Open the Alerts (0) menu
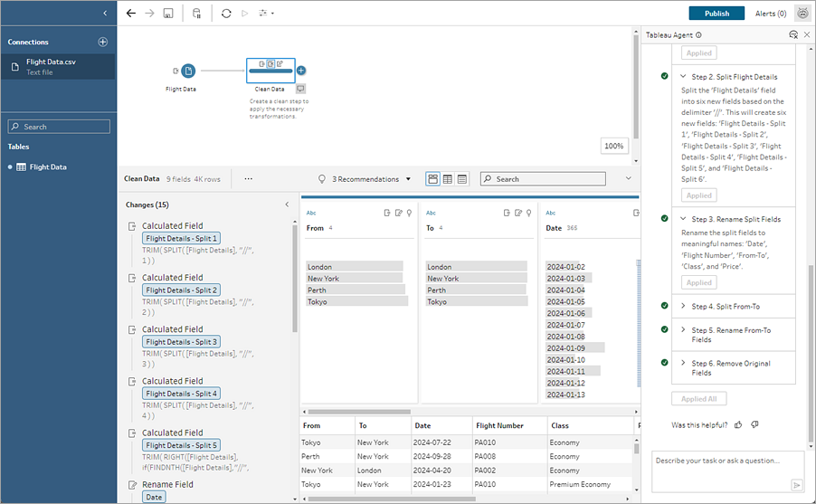The width and height of the screenshot is (816, 504). click(x=770, y=14)
